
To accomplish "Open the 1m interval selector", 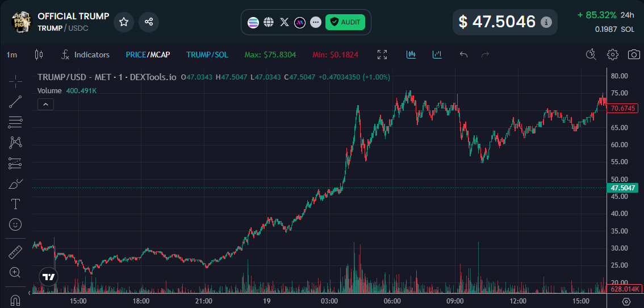I will coord(12,55).
